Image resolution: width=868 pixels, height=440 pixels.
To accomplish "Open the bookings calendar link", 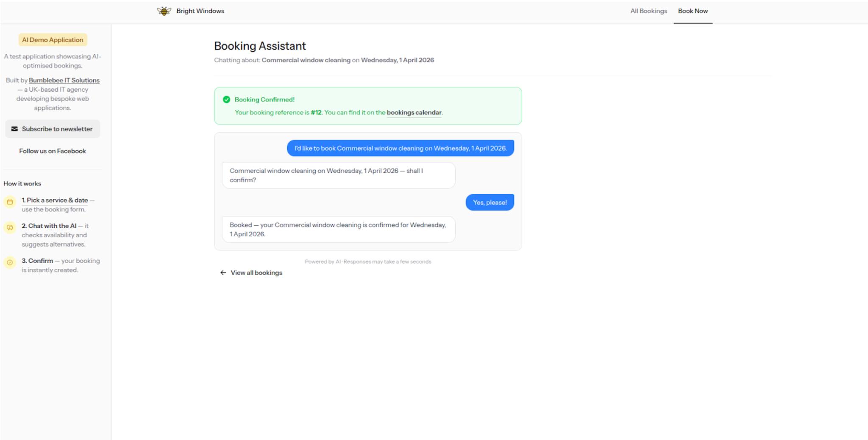I will 414,112.
